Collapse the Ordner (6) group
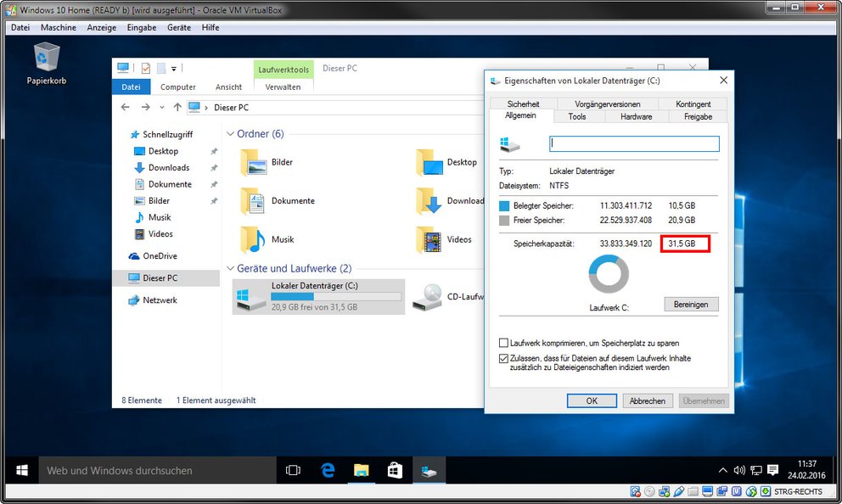Screen dimensions: 842x504 (230, 134)
